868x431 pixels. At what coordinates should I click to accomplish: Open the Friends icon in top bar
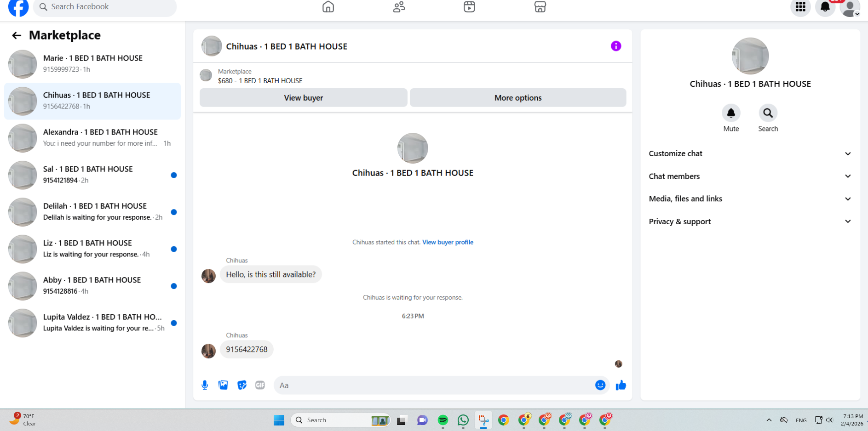(x=399, y=7)
